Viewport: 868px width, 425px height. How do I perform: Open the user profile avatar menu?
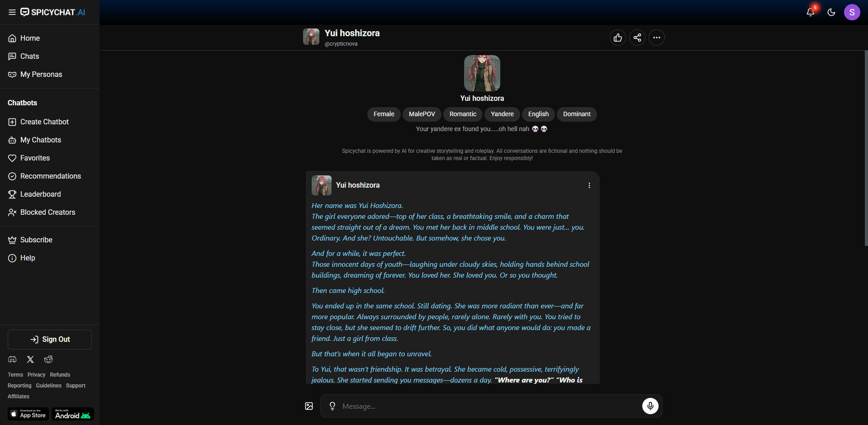pos(852,12)
